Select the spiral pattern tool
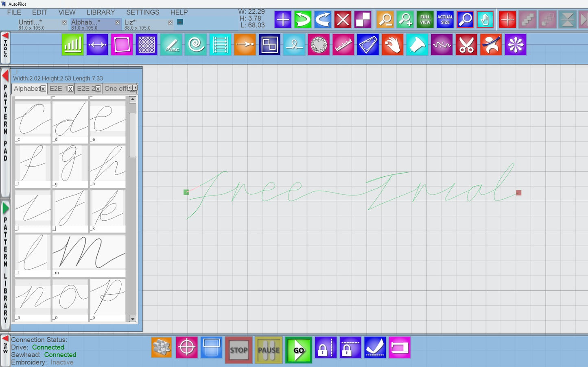588x367 pixels. point(196,45)
